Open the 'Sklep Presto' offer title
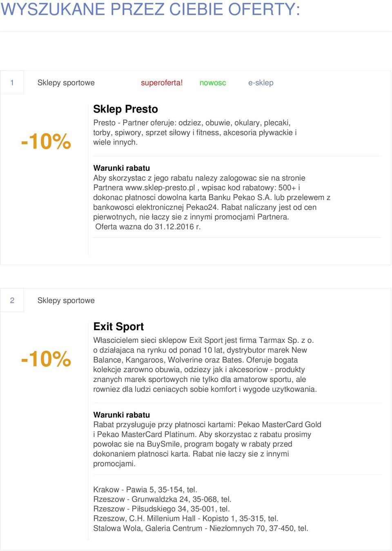The height and width of the screenshot is (551, 392). point(125,109)
